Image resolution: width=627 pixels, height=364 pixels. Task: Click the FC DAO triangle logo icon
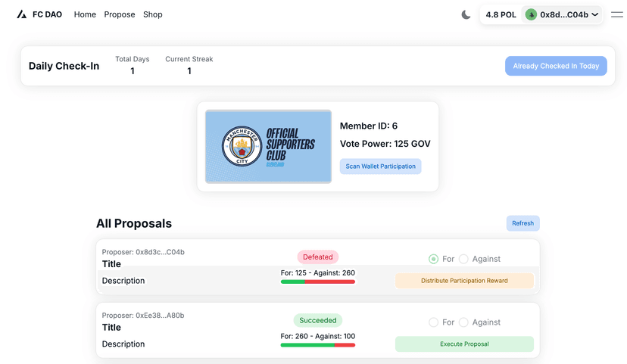[x=21, y=14]
